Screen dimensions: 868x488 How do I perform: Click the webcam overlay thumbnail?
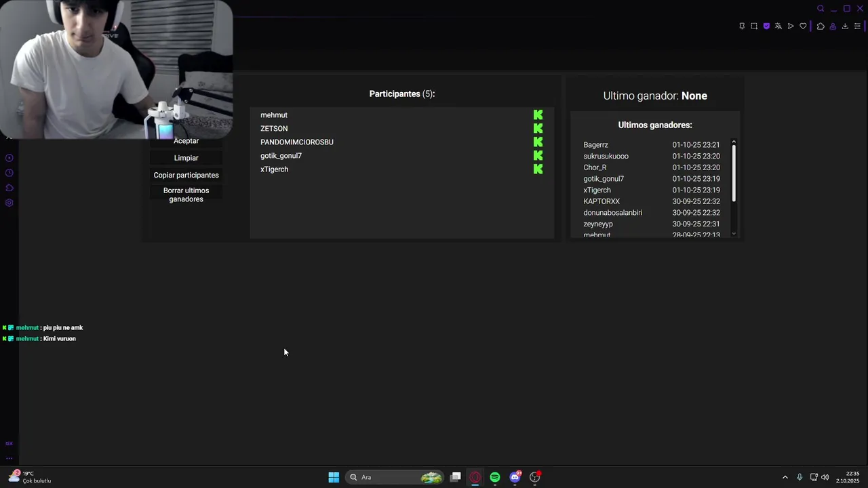pyautogui.click(x=116, y=69)
